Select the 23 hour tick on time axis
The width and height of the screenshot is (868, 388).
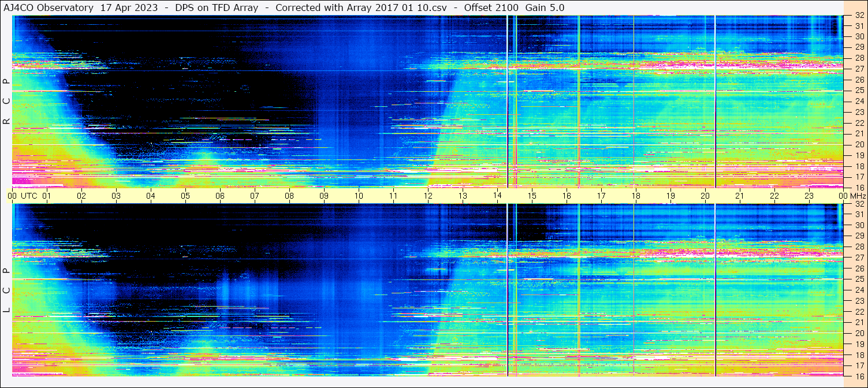(x=809, y=196)
